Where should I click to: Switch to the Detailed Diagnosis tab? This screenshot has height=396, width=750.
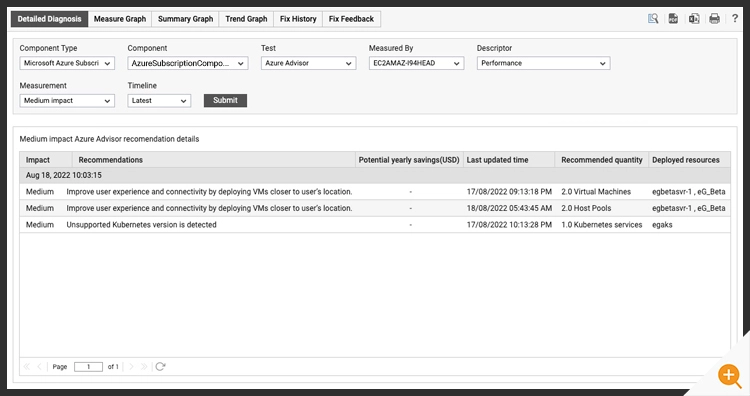tap(49, 19)
